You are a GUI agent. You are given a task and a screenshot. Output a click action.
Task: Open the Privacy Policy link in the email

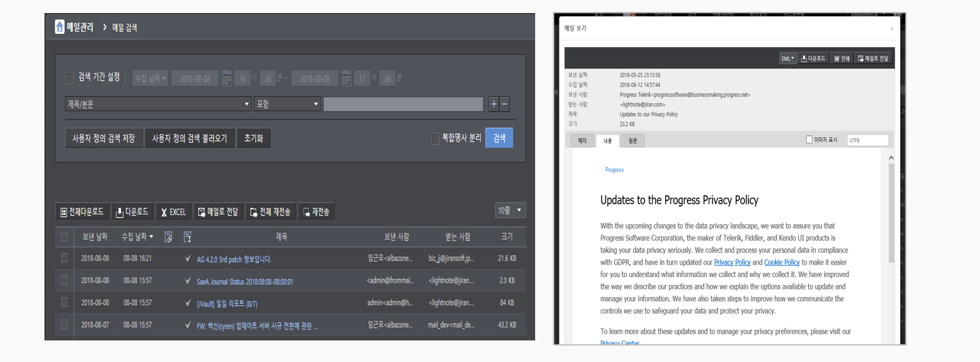[x=732, y=262]
